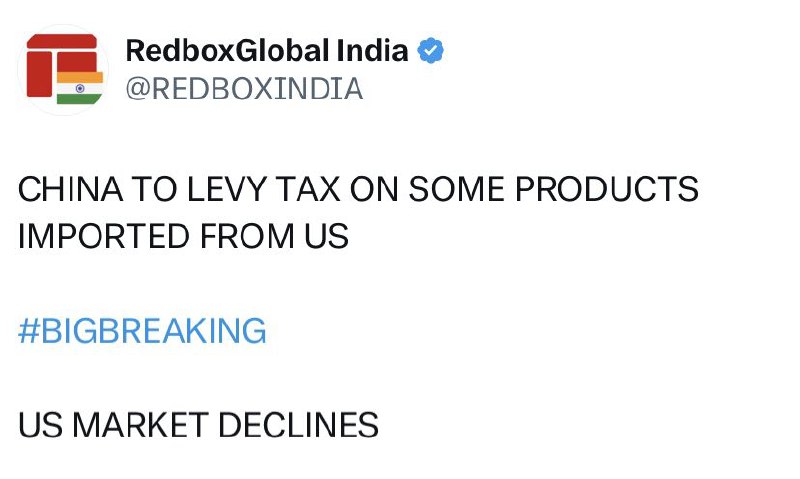
Task: Open the RedboxGlobal India profile avatar
Action: tap(63, 70)
